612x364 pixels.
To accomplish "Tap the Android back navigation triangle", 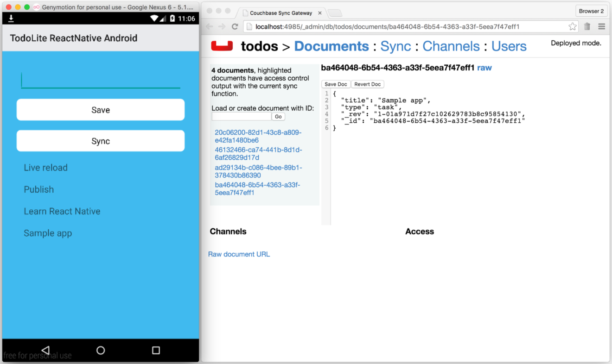I will click(45, 350).
